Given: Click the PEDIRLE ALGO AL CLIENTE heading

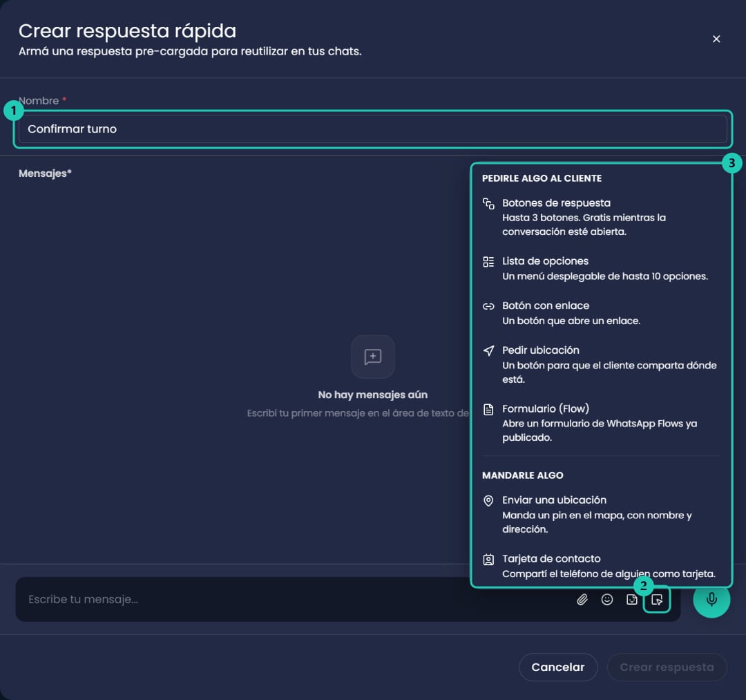Looking at the screenshot, I should 542,178.
